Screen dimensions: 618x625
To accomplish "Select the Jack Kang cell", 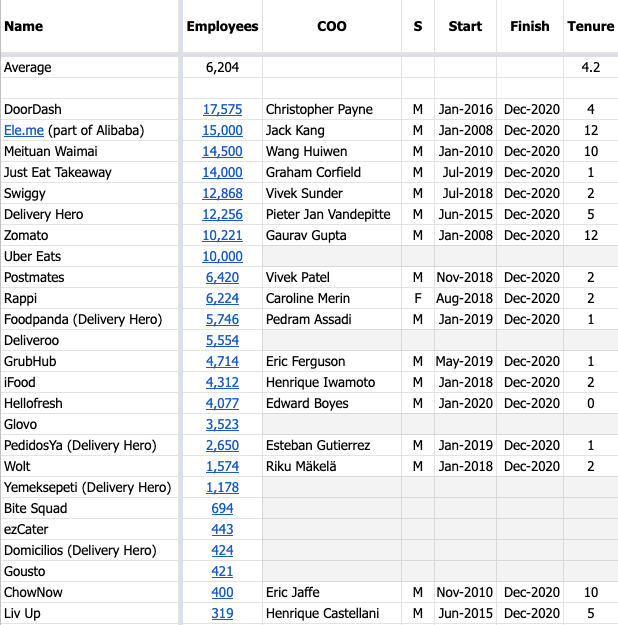I will click(x=332, y=130).
